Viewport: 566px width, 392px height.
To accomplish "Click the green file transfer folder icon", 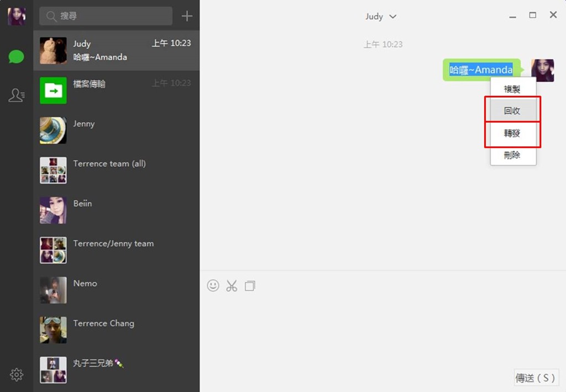I will (53, 91).
